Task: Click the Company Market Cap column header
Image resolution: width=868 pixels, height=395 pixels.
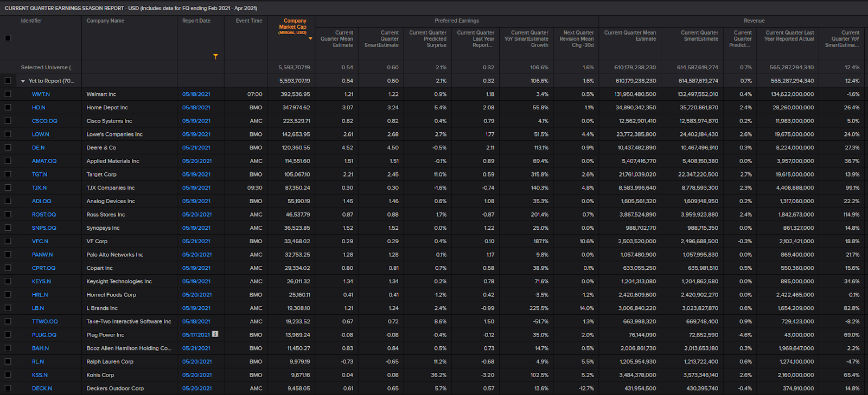Action: [x=292, y=26]
